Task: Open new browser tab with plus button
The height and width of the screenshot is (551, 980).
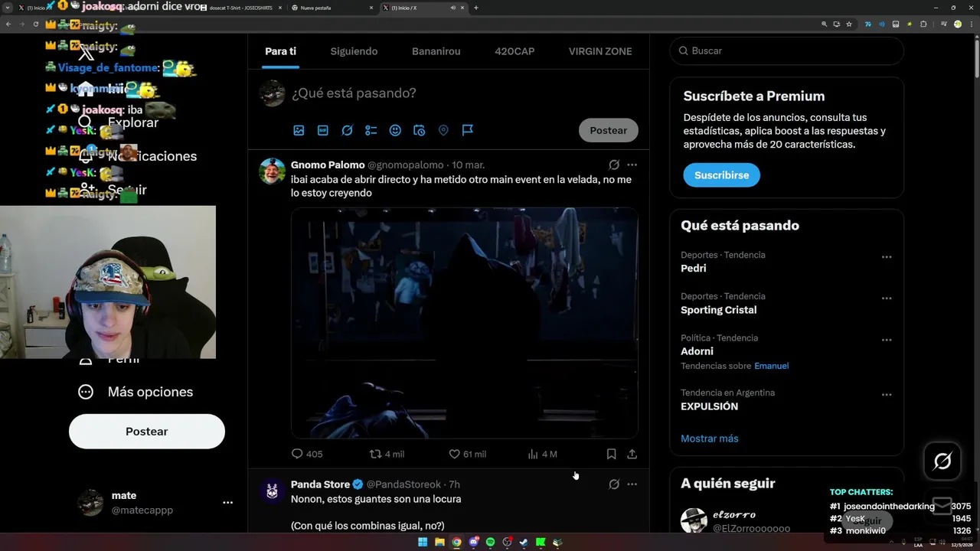Action: point(476,8)
